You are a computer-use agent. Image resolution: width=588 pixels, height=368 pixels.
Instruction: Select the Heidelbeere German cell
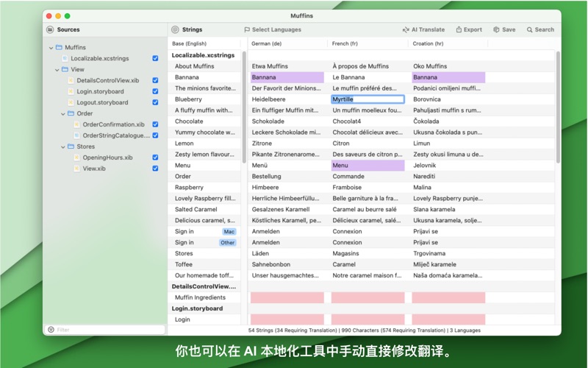(x=287, y=99)
